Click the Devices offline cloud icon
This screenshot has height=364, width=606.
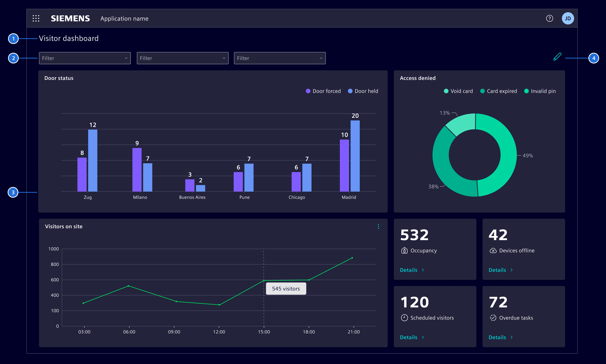point(493,250)
